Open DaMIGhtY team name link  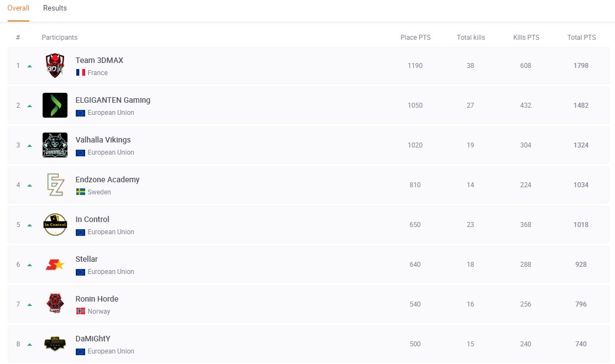click(93, 339)
